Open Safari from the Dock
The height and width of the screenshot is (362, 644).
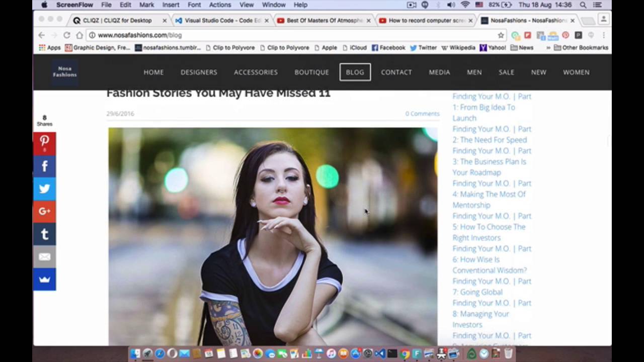(x=159, y=354)
